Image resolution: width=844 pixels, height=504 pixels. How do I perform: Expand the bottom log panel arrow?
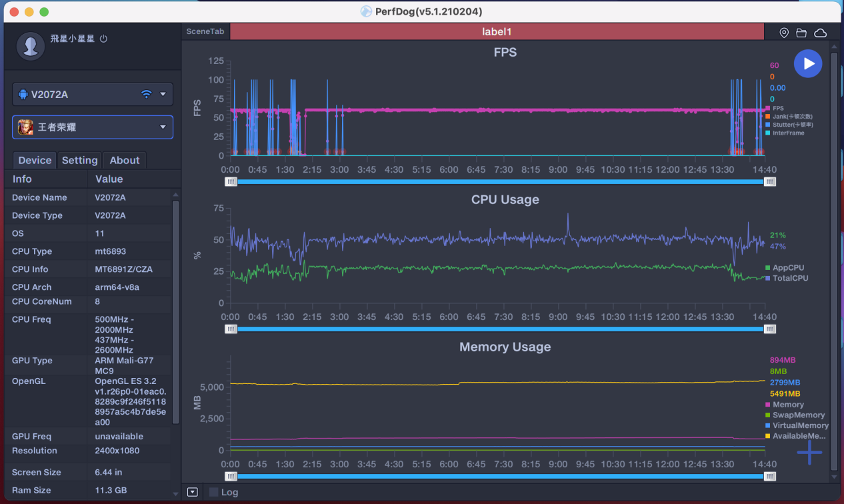193,492
